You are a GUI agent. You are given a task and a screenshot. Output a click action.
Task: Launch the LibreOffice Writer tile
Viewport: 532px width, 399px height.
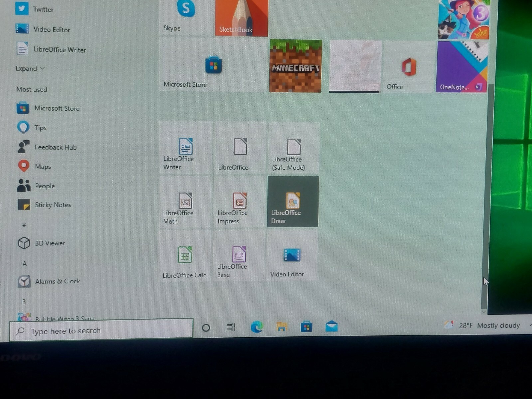pos(186,148)
